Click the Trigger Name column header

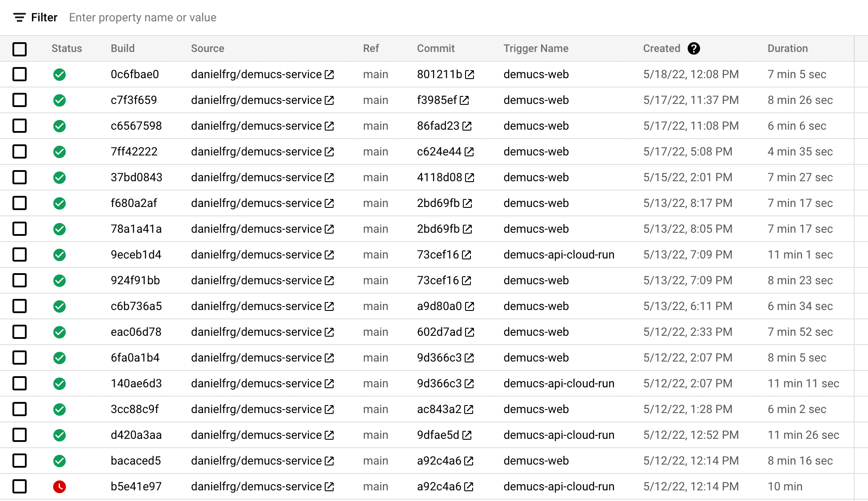tap(536, 48)
